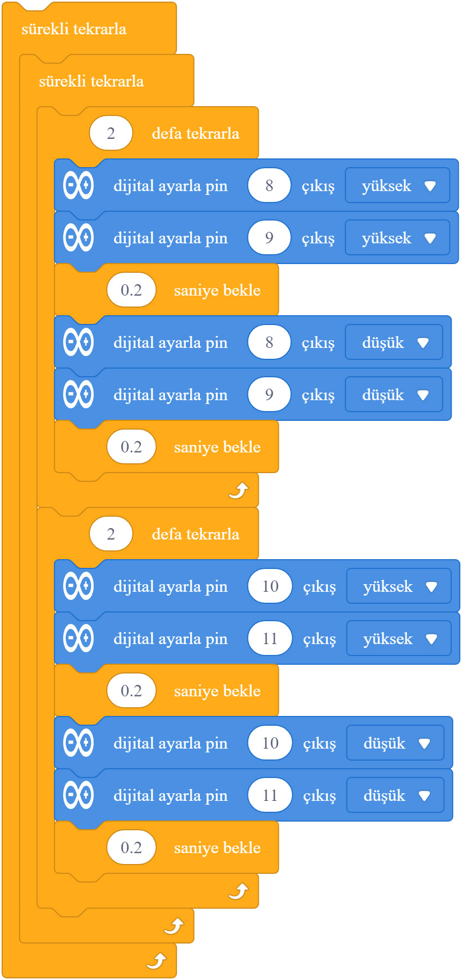Click Arduino icon on pin 8 yüksek block

(78, 186)
